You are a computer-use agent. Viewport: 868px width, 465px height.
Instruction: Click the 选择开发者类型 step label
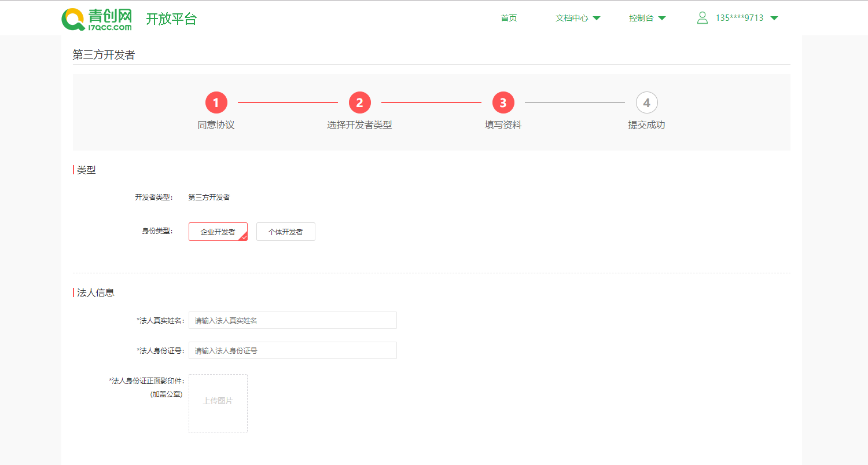click(x=359, y=125)
